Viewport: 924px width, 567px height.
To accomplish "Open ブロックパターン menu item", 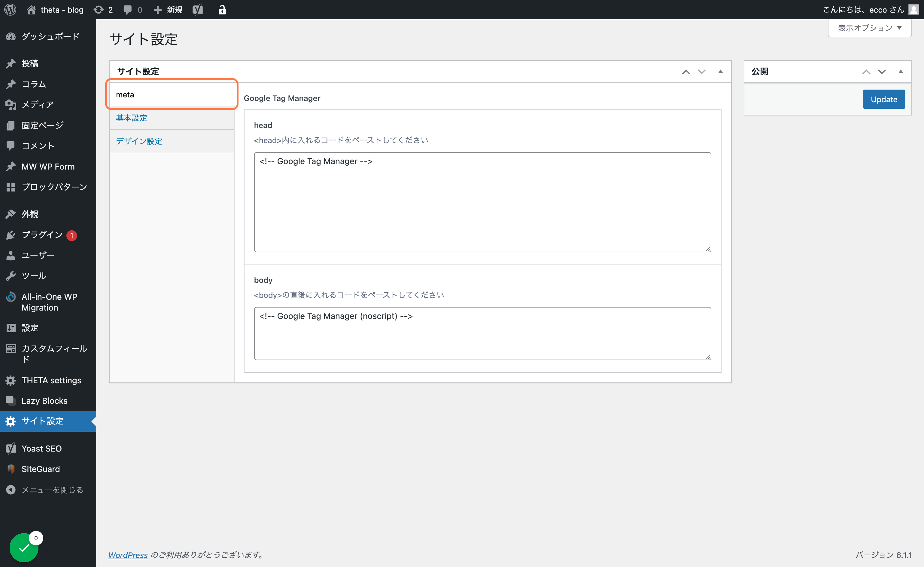I will (48, 187).
